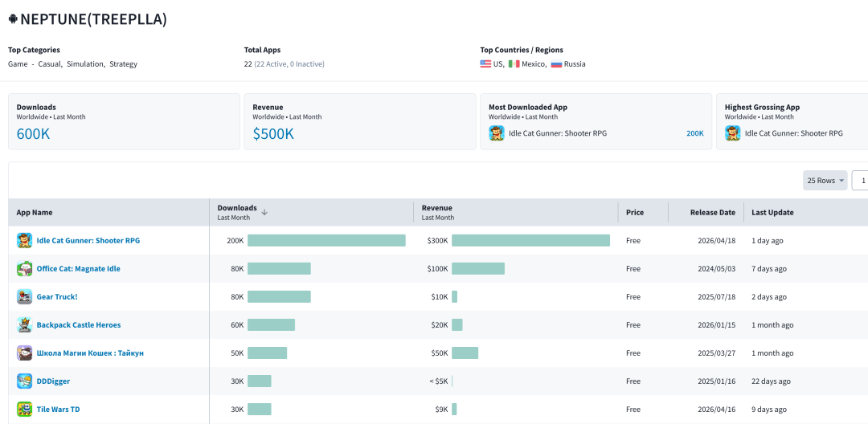Open Backpack Castle Heroes app icon

(x=24, y=325)
